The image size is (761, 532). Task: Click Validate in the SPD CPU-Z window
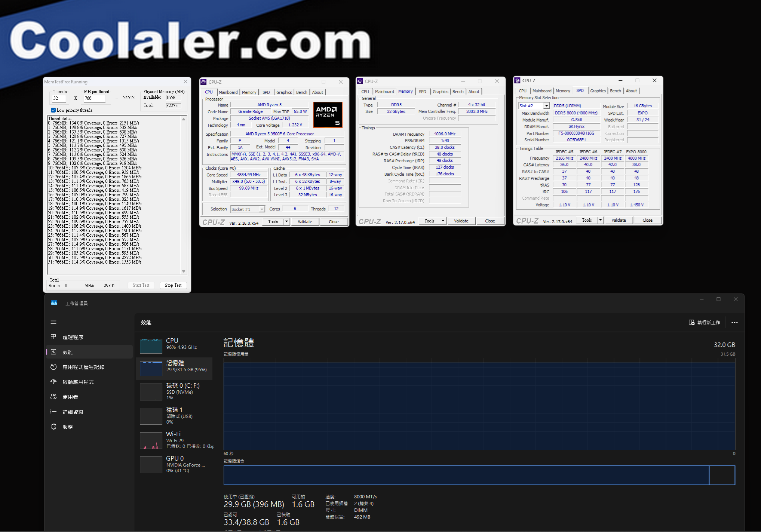pyautogui.click(x=619, y=220)
